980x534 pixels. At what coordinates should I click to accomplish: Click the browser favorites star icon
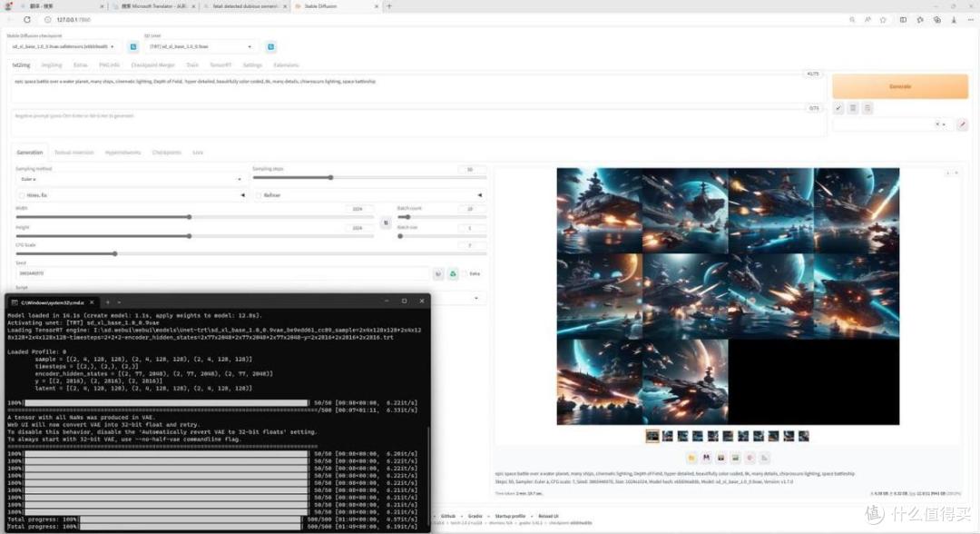[x=883, y=19]
